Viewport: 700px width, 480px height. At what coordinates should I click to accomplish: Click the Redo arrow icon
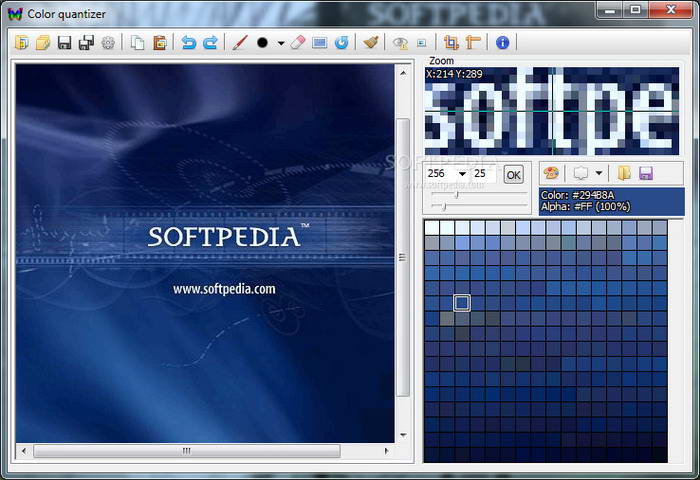(x=210, y=43)
